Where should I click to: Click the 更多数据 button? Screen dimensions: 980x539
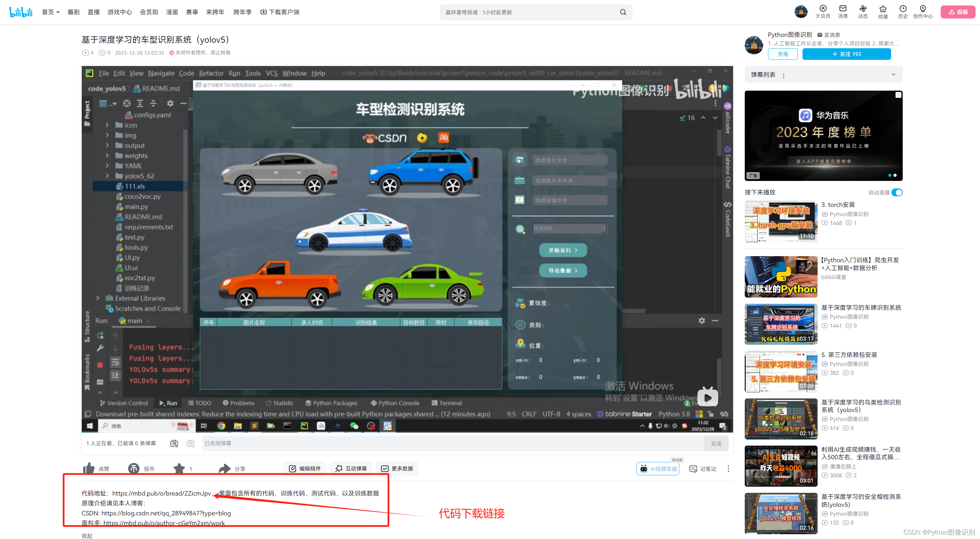pyautogui.click(x=397, y=468)
